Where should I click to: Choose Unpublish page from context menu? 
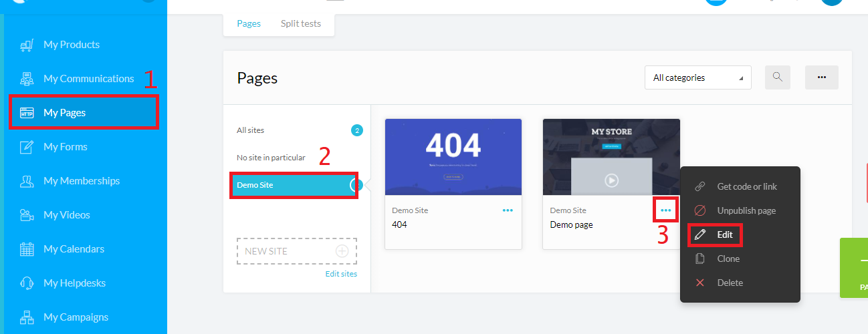click(x=740, y=210)
